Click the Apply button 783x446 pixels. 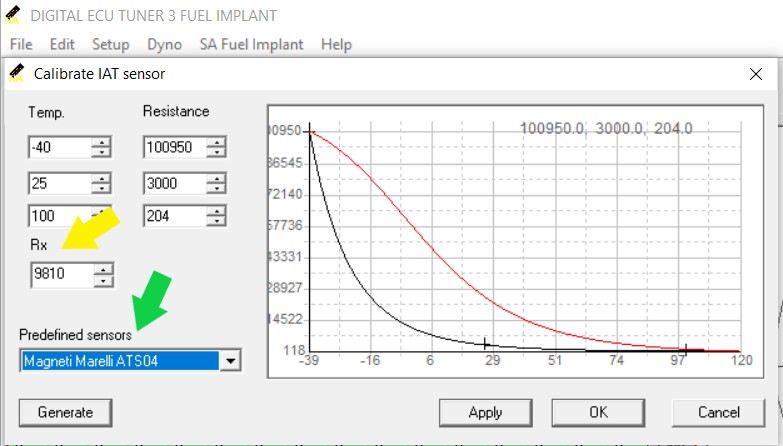[x=485, y=413]
